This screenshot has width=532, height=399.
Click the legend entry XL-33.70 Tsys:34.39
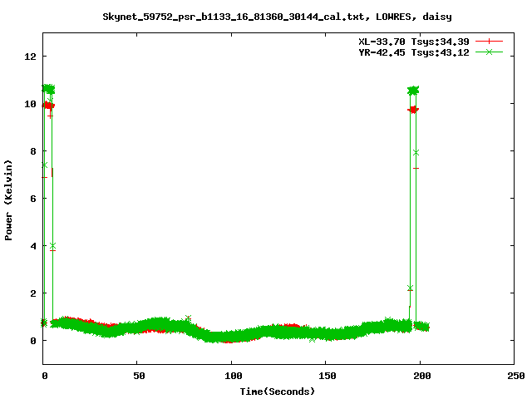[414, 42]
